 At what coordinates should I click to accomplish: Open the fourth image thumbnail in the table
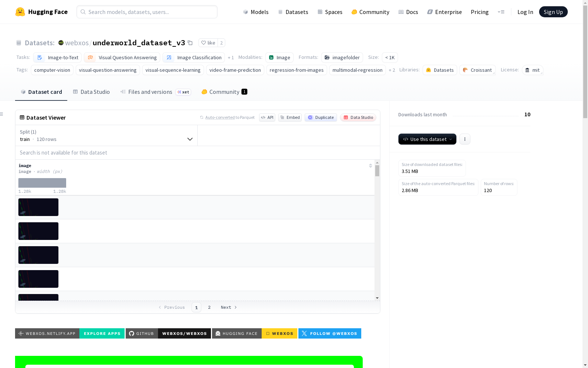click(38, 279)
